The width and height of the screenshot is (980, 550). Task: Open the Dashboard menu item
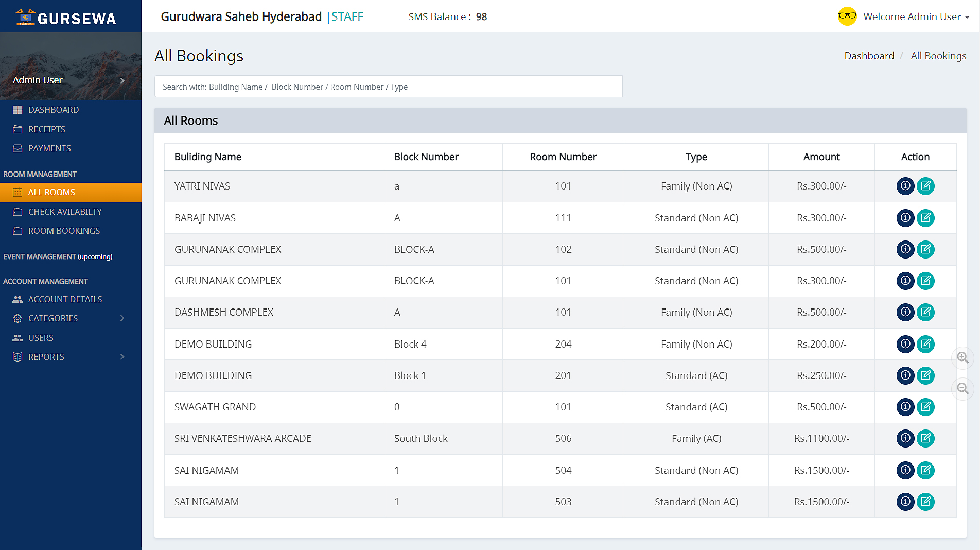pyautogui.click(x=54, y=110)
